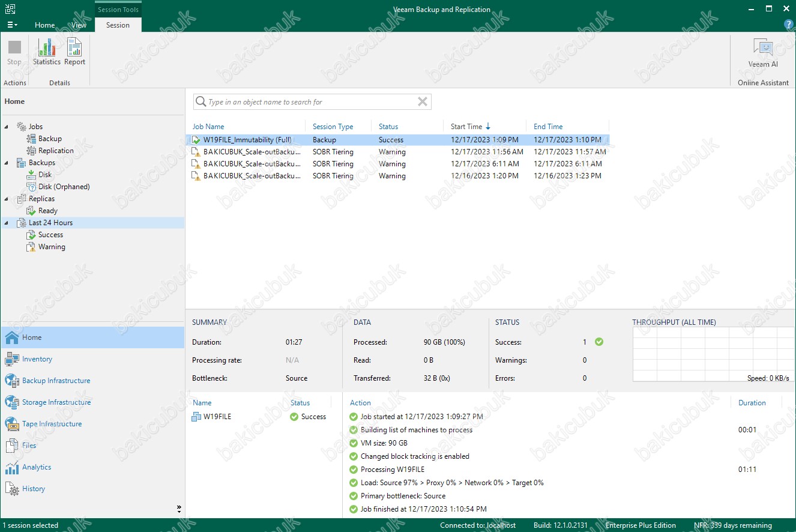Select SOBR Tiering session started 6:11 AM
796x532 pixels.
click(x=400, y=164)
